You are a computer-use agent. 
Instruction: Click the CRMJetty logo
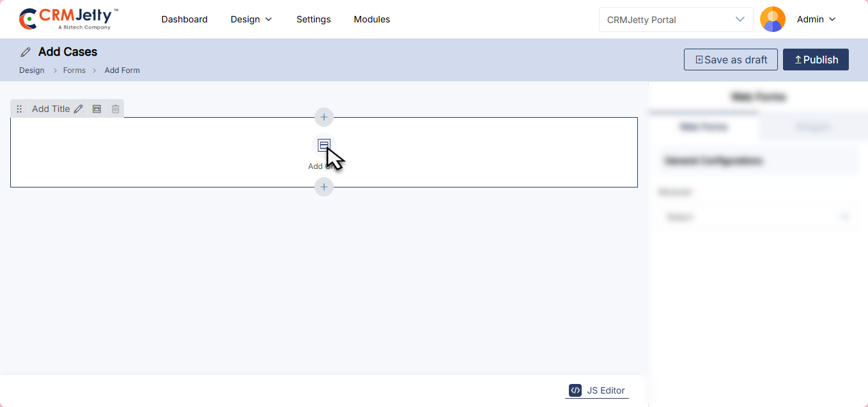click(x=68, y=19)
